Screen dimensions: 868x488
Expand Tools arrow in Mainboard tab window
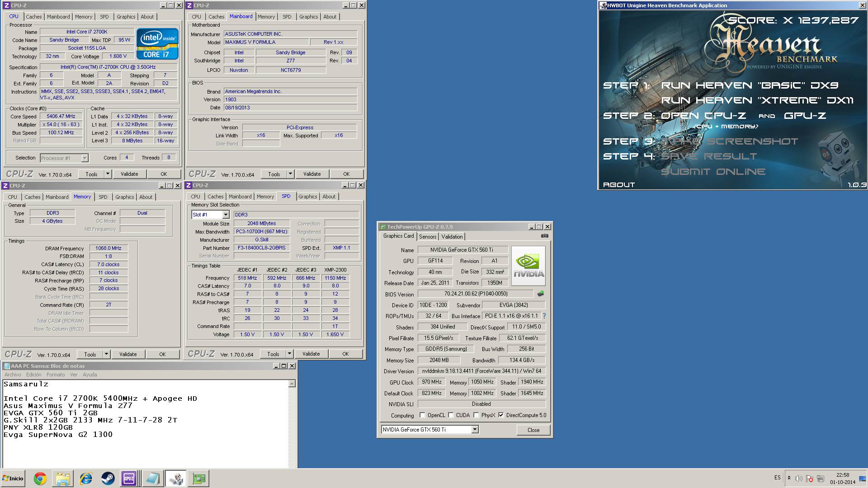click(290, 174)
